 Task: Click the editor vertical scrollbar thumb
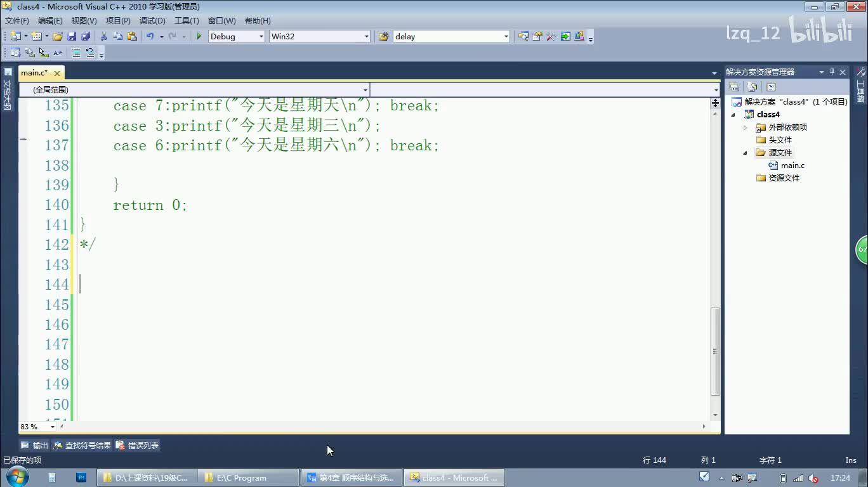click(715, 351)
